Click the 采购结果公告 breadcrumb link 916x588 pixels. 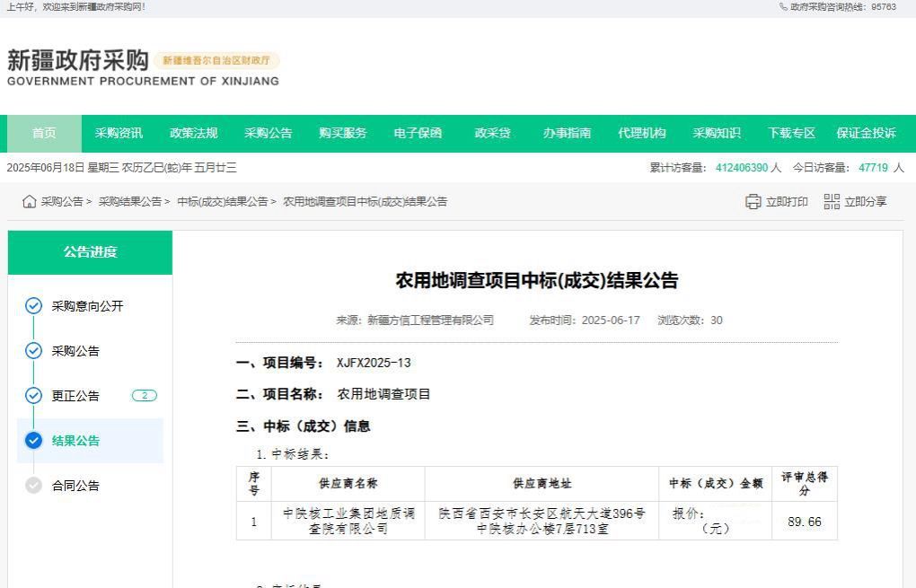(130, 202)
